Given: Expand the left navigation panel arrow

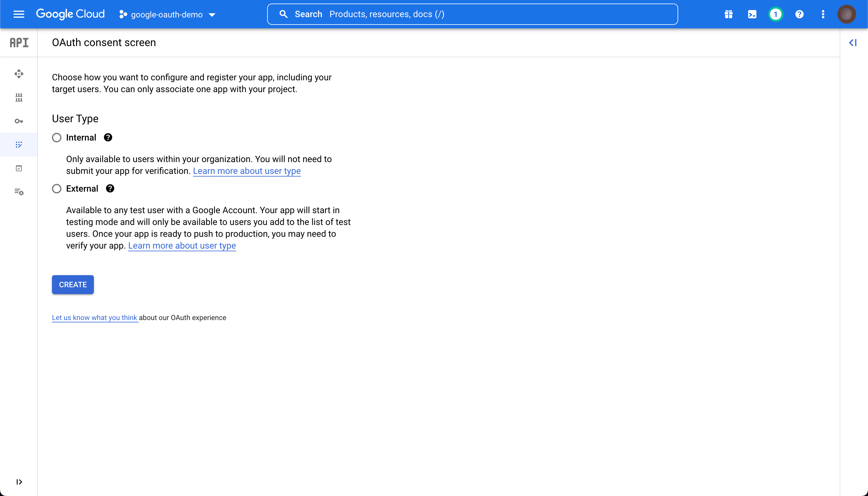Looking at the screenshot, I should (19, 482).
